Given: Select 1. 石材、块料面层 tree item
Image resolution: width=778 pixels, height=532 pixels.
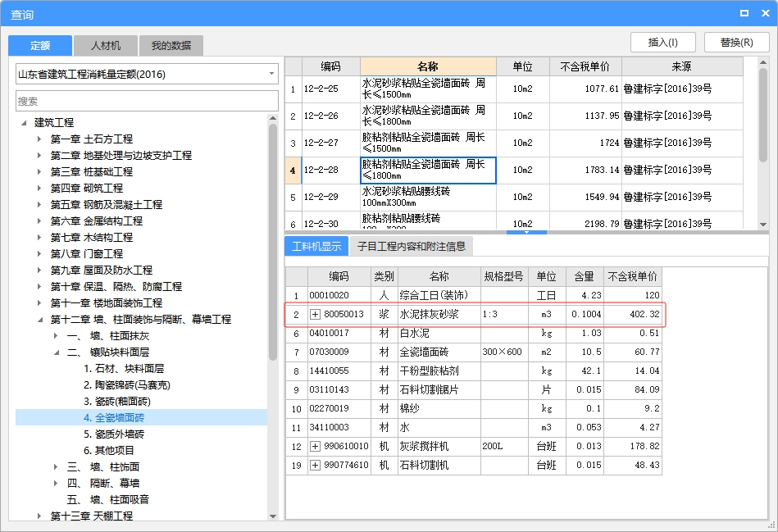Looking at the screenshot, I should pos(124,369).
